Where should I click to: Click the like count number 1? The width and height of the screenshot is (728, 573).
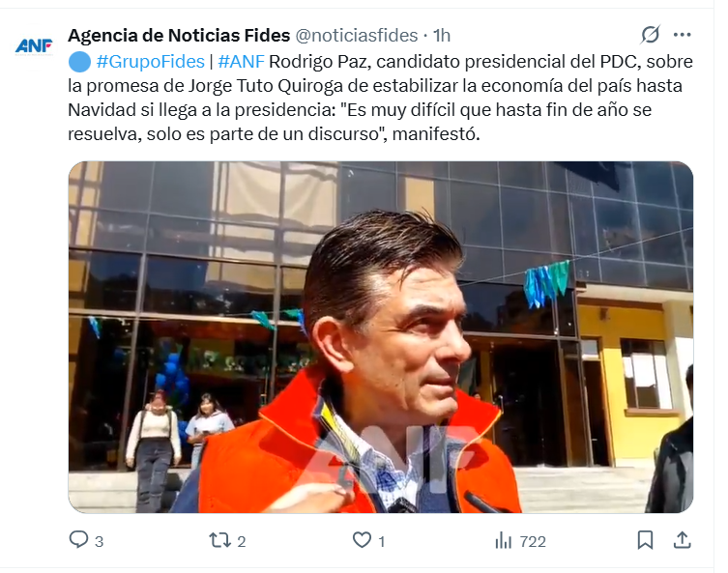coord(382,541)
